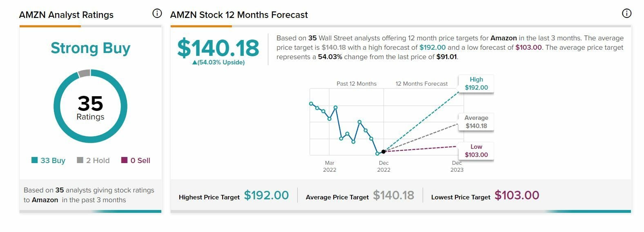The image size is (644, 232).
Task: Click the green upside triangle indicator
Action: (x=195, y=63)
